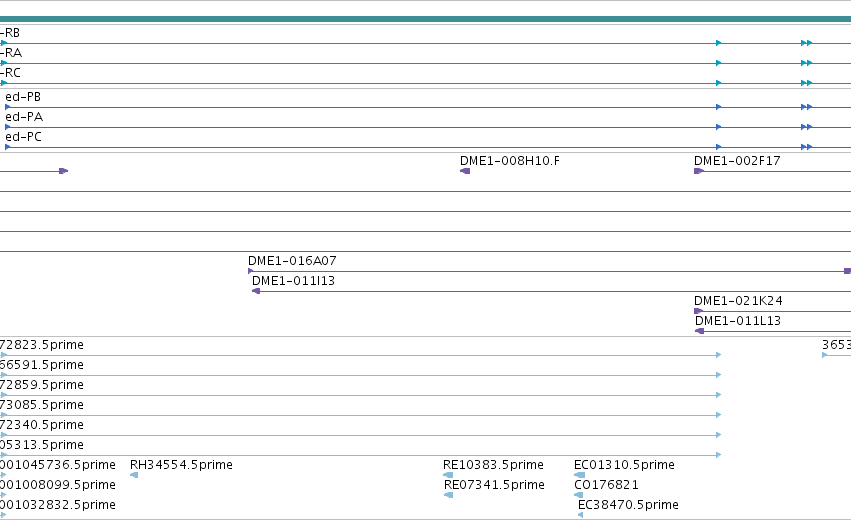The height and width of the screenshot is (520, 851).
Task: Click the teal bar at the top
Action: pyautogui.click(x=426, y=19)
